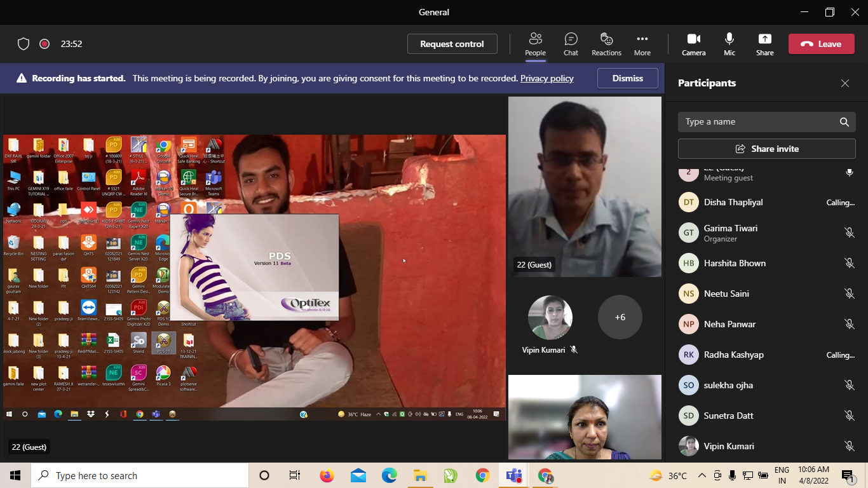Toggle the Camera on or off
This screenshot has height=488, width=868.
pos(693,44)
